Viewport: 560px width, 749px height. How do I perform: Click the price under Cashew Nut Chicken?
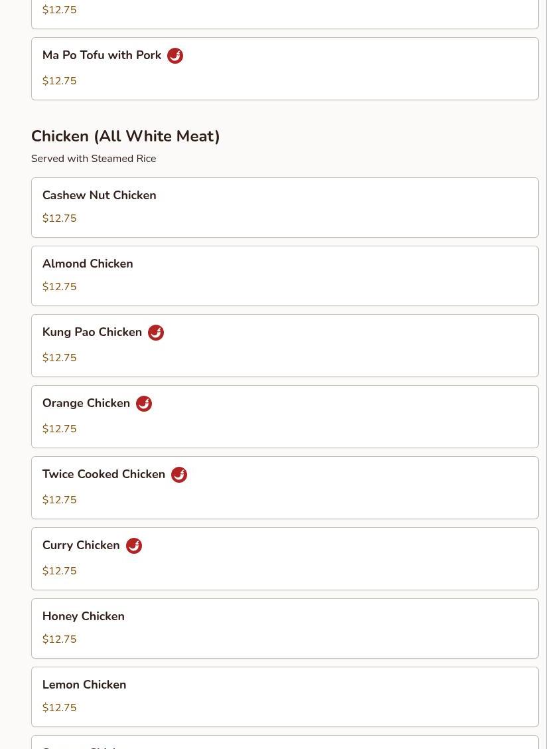59,218
